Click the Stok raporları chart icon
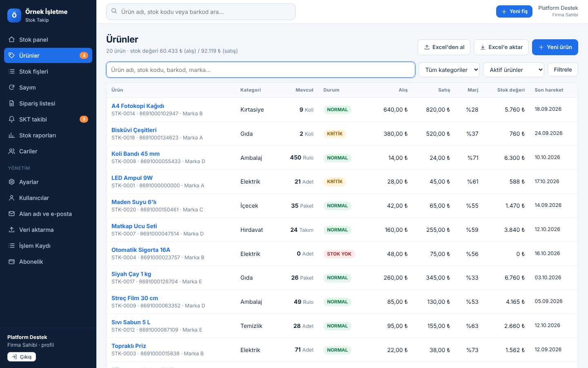Image resolution: width=588 pixels, height=368 pixels. [x=11, y=135]
